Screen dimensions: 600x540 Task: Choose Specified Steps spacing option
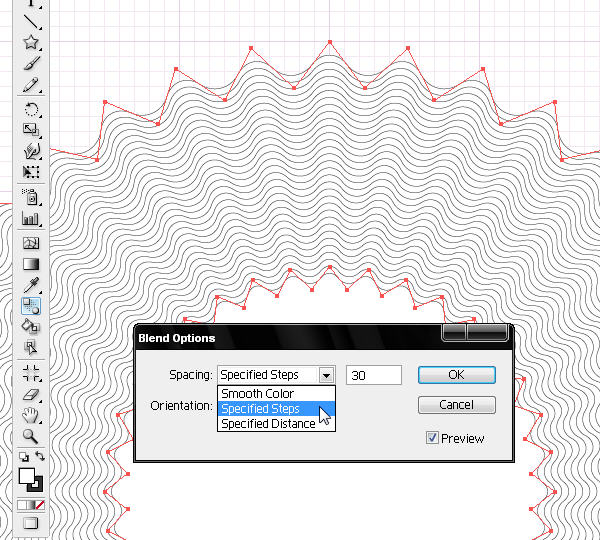pos(276,409)
